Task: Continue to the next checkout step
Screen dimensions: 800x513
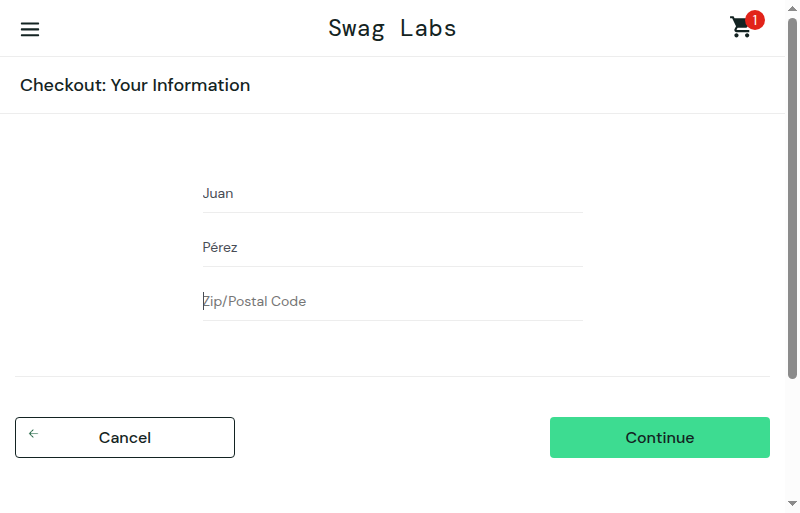Action: (x=660, y=437)
